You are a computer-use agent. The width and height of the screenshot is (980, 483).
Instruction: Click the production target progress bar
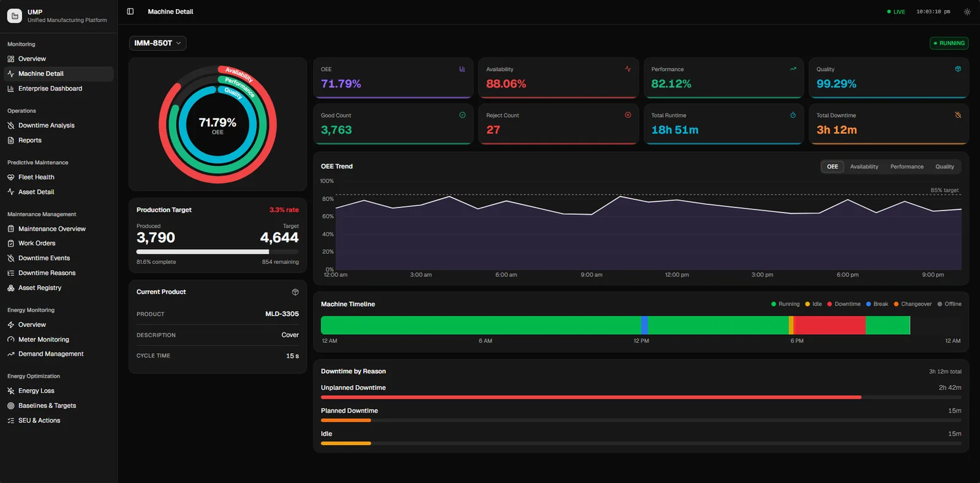217,252
